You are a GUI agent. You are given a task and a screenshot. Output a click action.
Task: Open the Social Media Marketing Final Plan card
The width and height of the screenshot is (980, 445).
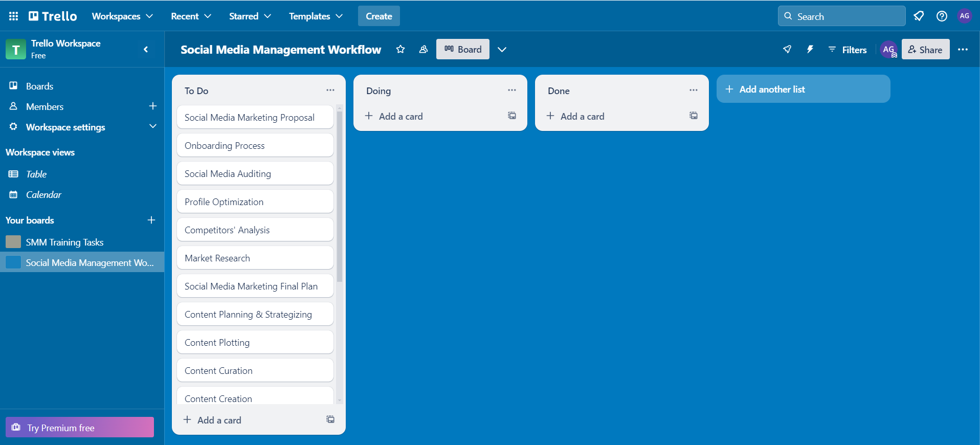255,286
